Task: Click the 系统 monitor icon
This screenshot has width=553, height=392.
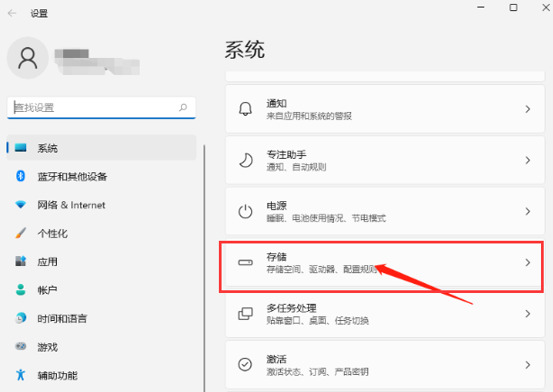Action: tap(20, 147)
